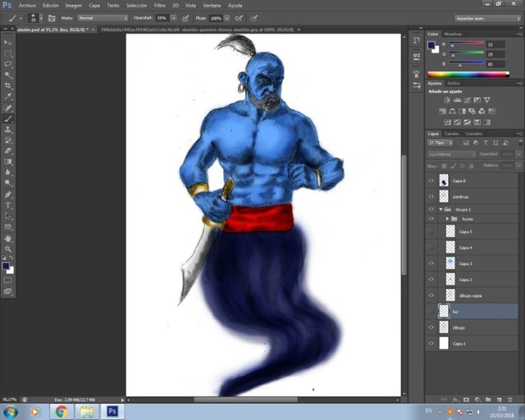Viewport: 525px width, 420px height.
Task: Open the Opacidad slider arrow in options bar
Action: coord(173,18)
